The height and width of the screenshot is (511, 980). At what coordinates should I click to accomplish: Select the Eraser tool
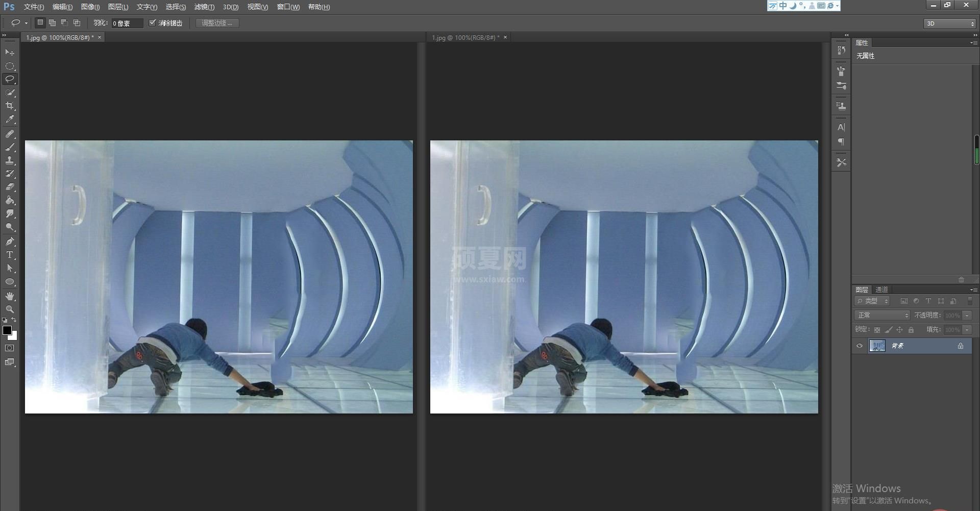10,187
